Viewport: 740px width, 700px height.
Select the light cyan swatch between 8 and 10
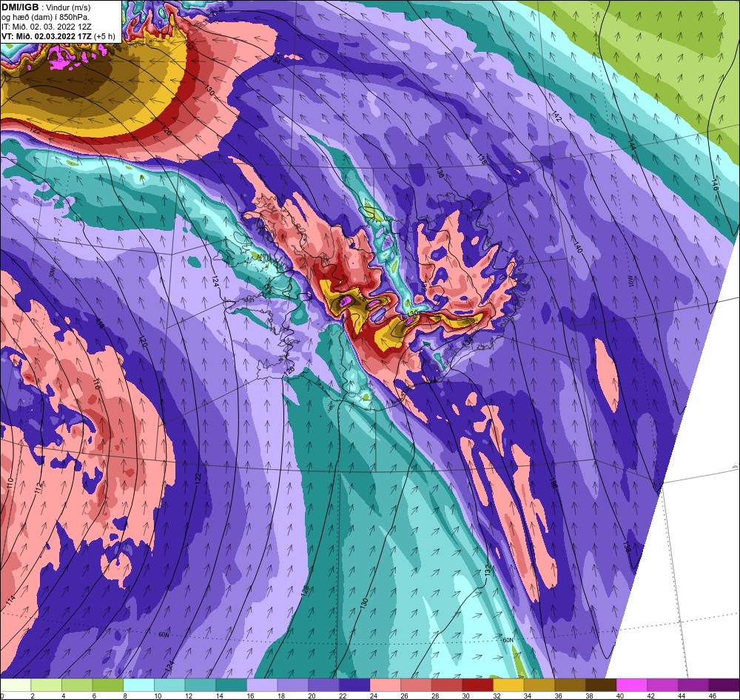coord(139,685)
